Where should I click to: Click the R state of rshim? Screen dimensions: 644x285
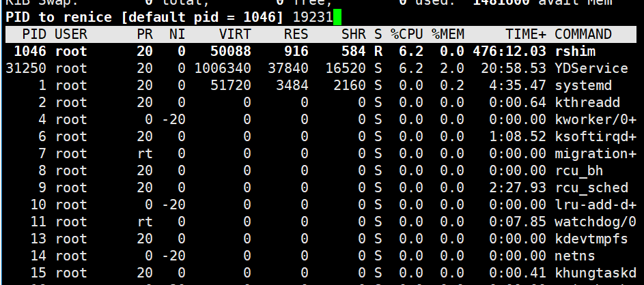378,51
